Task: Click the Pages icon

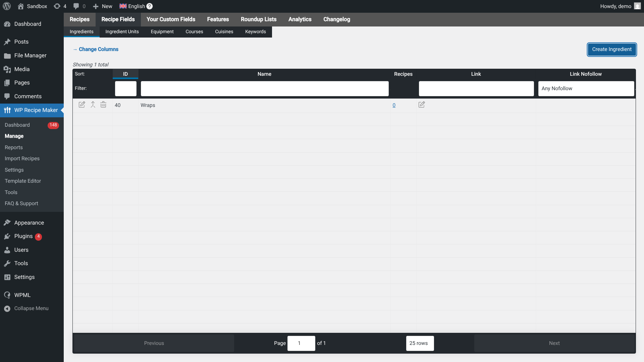Action: 7,82
